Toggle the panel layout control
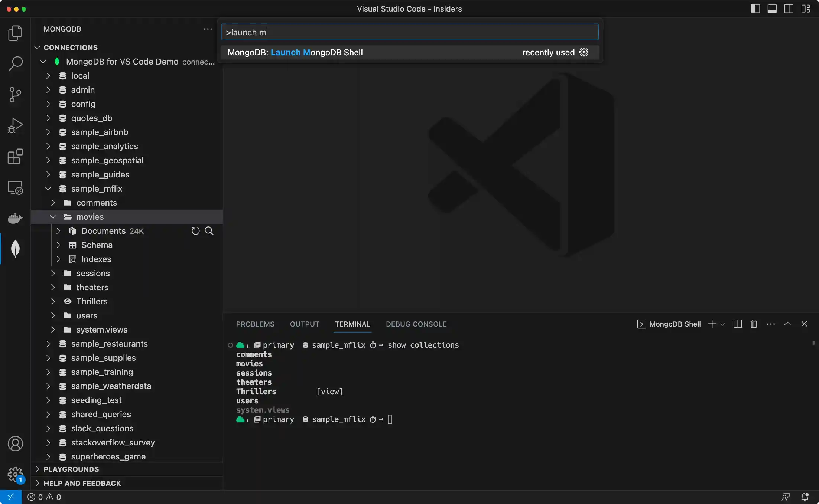Viewport: 819px width, 504px height. [x=772, y=9]
